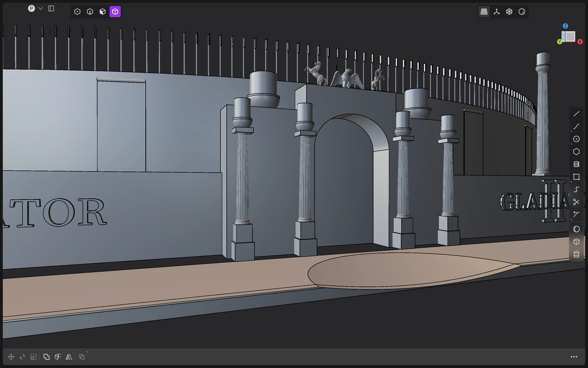
Task: Click the overlapping-shapes union icon
Action: tap(46, 357)
